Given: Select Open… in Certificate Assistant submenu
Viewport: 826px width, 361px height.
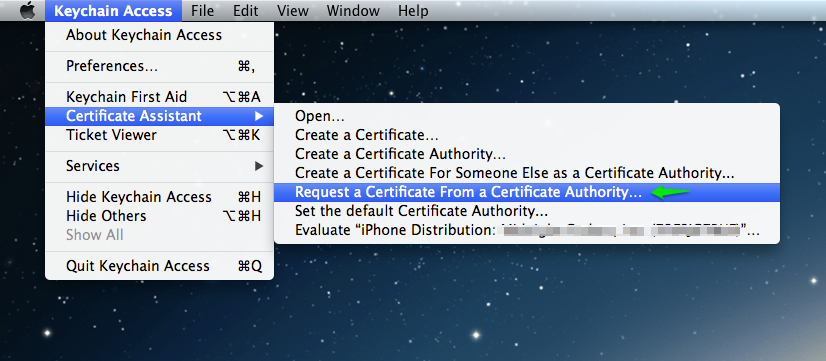Looking at the screenshot, I should pyautogui.click(x=527, y=116).
